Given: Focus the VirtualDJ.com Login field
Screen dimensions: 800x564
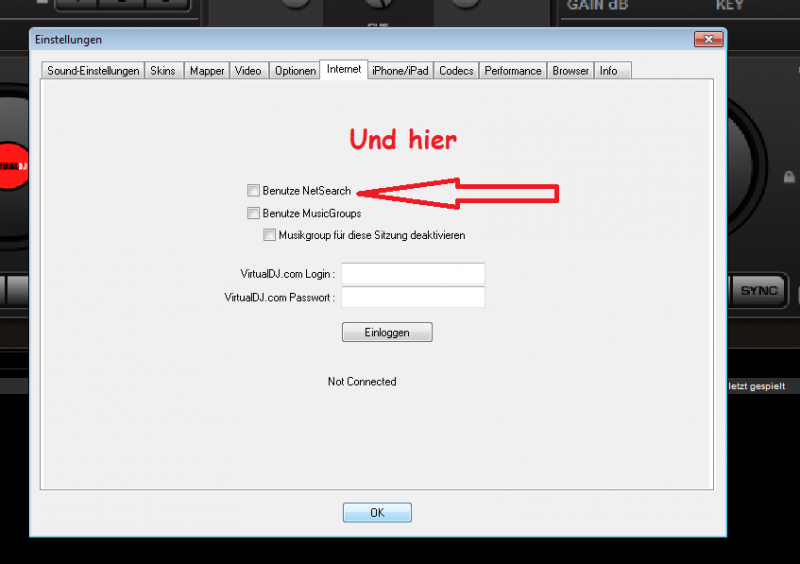Looking at the screenshot, I should tap(413, 274).
